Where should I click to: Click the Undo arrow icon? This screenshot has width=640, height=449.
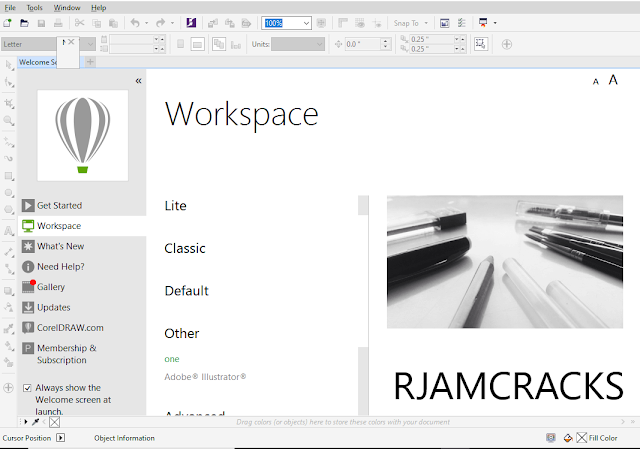click(x=135, y=23)
